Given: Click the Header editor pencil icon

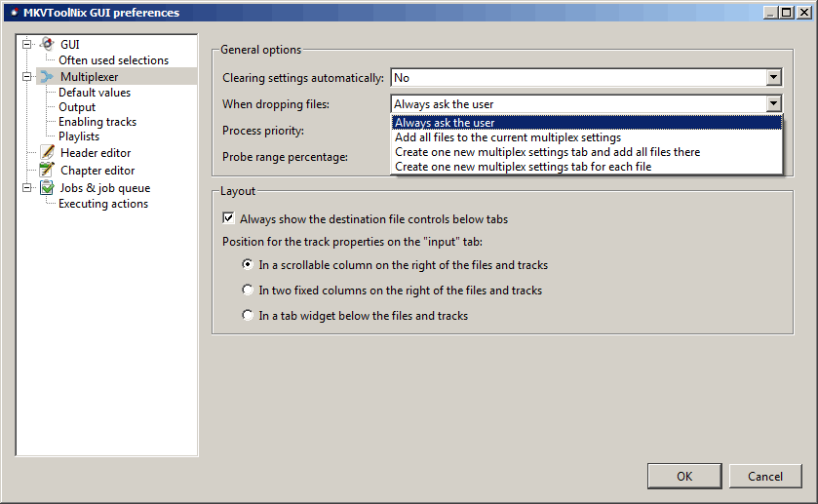Looking at the screenshot, I should coord(47,152).
